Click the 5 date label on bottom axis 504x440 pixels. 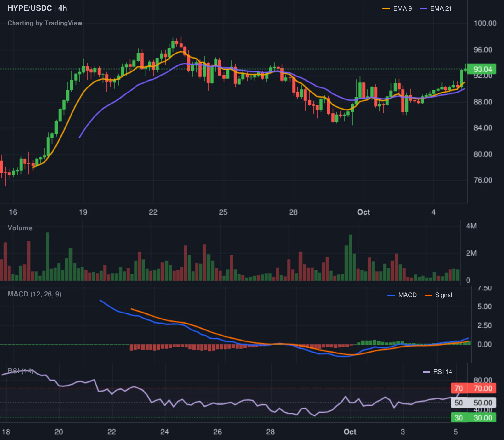pos(455,432)
